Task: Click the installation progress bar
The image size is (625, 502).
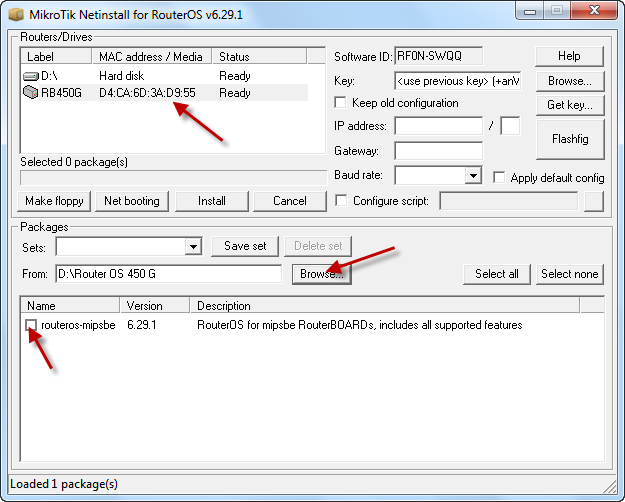Action: click(173, 178)
